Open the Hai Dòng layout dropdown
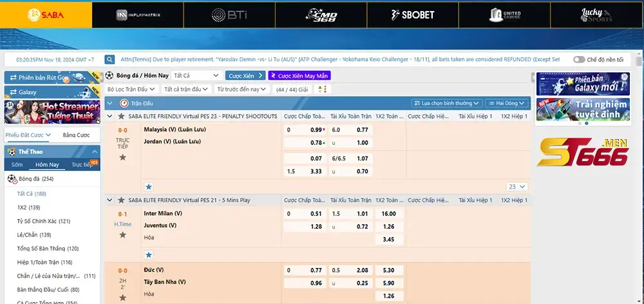 [507, 103]
